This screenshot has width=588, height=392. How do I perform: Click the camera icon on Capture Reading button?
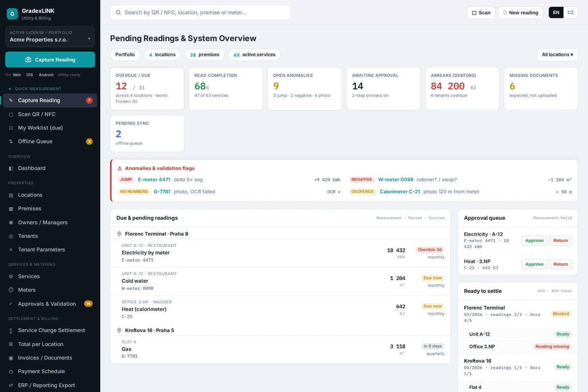pos(28,60)
